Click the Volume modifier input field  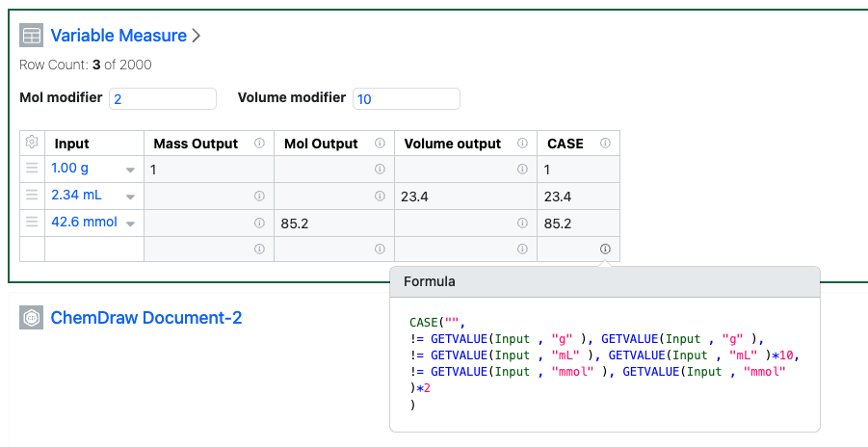407,98
